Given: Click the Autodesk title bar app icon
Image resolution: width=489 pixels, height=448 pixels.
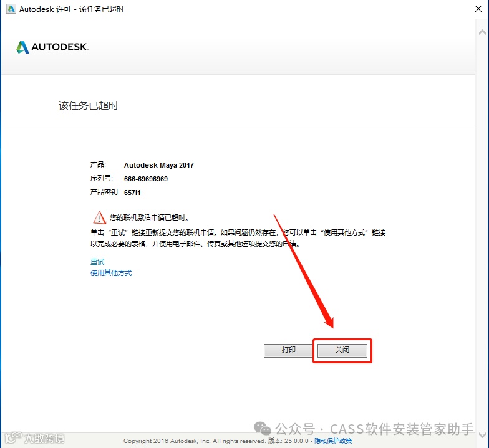Looking at the screenshot, I should click(x=11, y=9).
